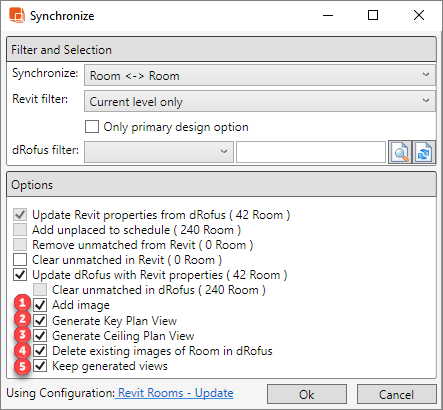Minimize the Synchronize window

coord(328,15)
